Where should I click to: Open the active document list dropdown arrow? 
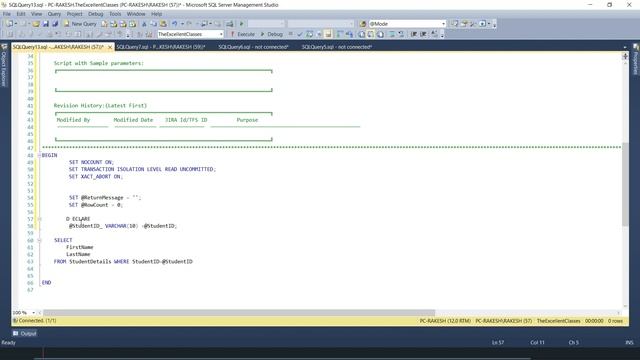[x=625, y=47]
